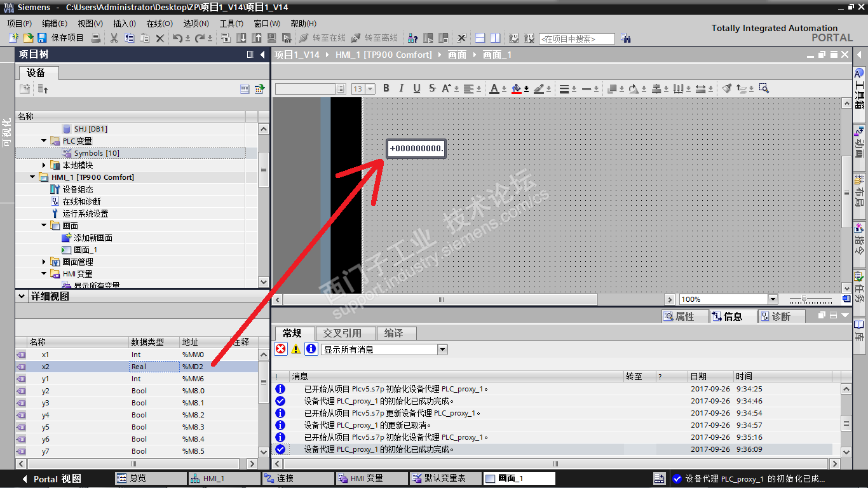
Task: Cut selection with the scissors icon
Action: coord(114,38)
